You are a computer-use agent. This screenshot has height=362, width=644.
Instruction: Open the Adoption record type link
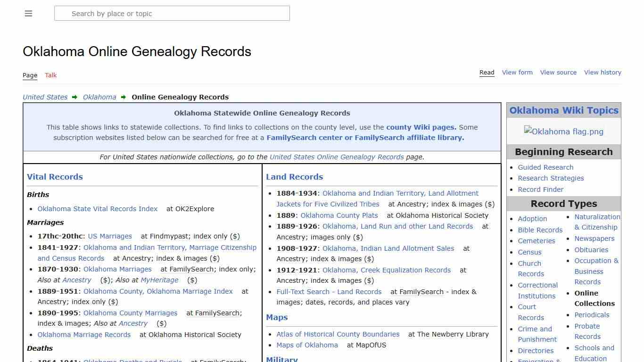click(532, 219)
